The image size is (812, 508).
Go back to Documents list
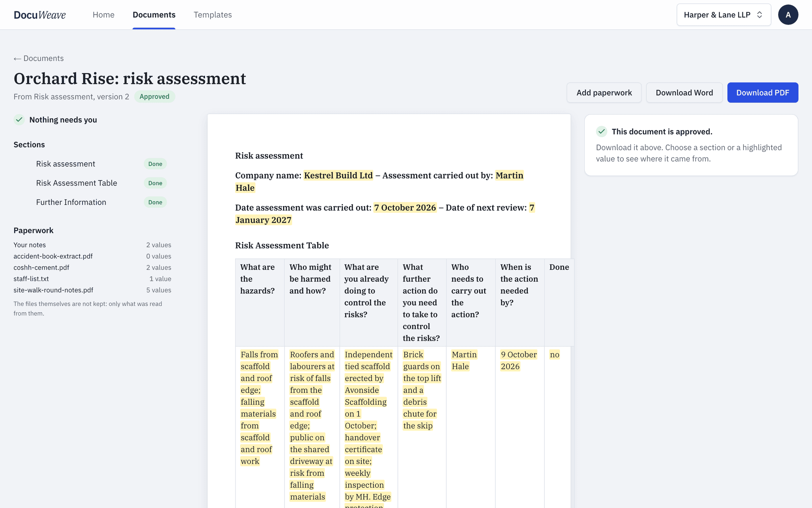39,58
